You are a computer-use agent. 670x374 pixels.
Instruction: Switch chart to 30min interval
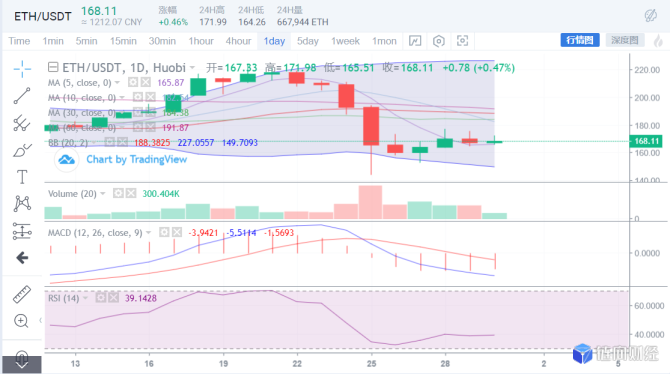(162, 41)
